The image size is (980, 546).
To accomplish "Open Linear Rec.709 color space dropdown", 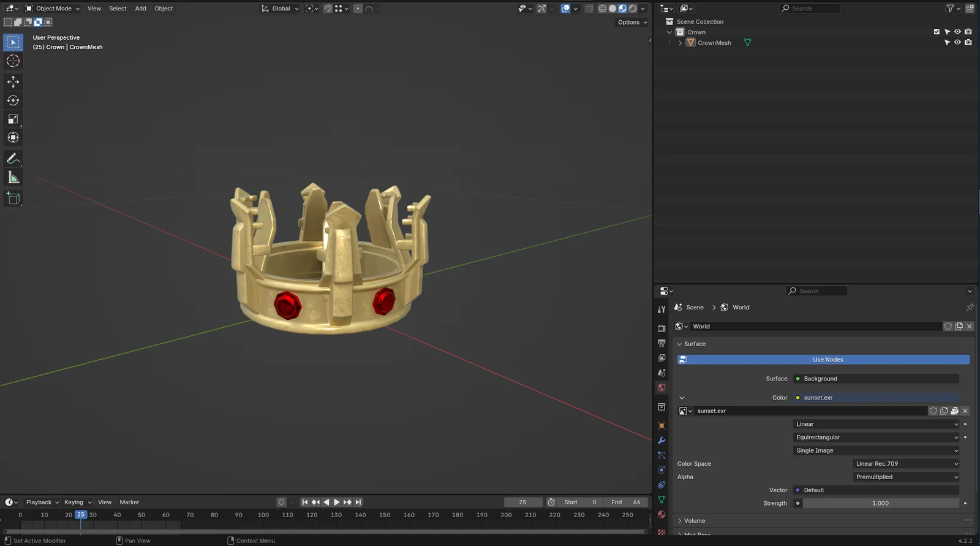I will click(906, 464).
